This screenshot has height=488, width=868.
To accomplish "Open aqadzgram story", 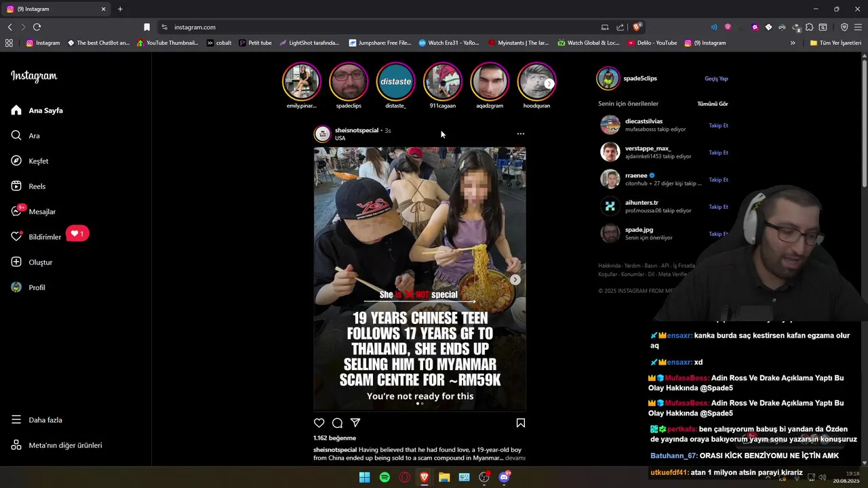I will click(x=490, y=81).
